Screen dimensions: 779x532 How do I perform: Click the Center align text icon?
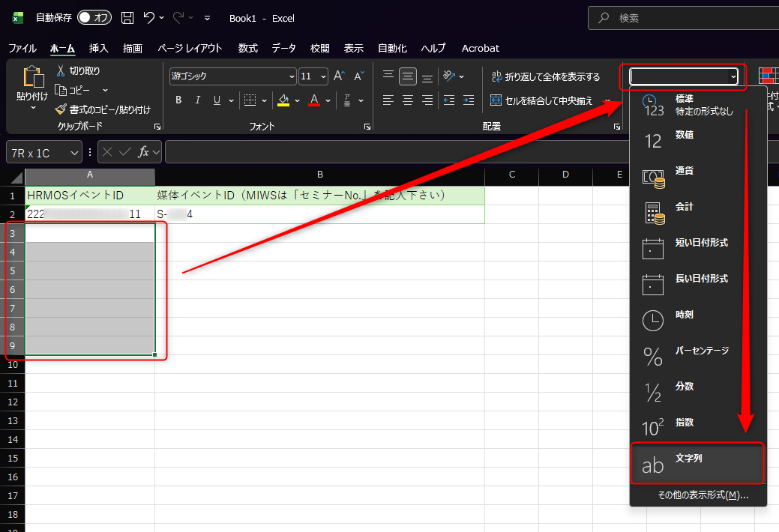pos(408,100)
